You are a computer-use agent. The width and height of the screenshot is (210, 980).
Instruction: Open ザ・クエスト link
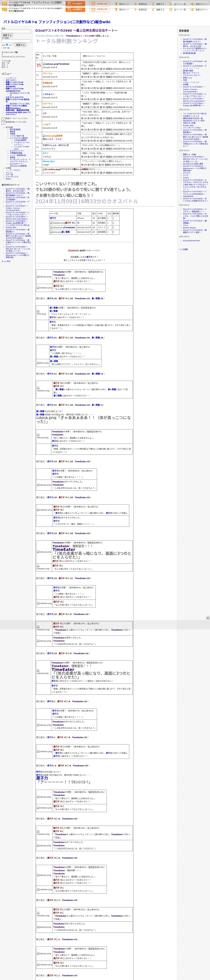(x=15, y=170)
